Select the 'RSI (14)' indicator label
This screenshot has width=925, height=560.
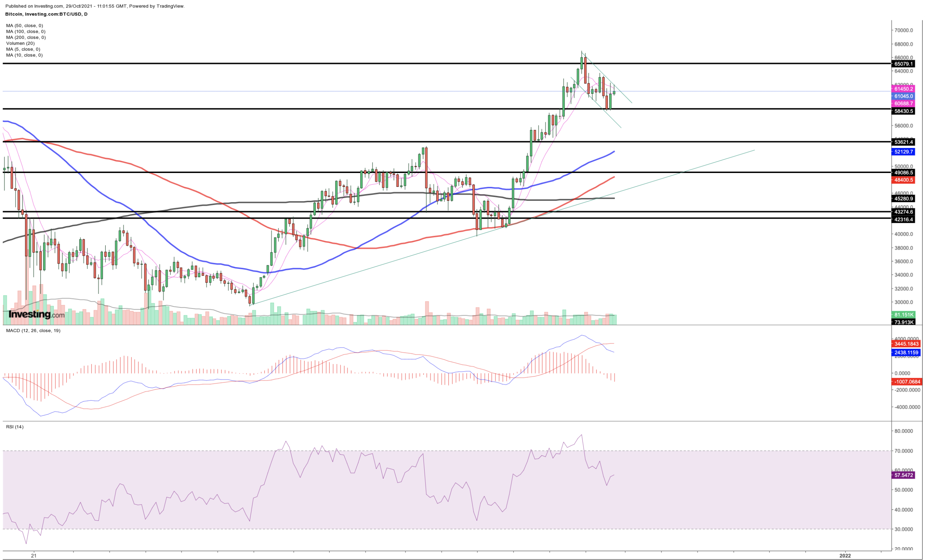(15, 427)
